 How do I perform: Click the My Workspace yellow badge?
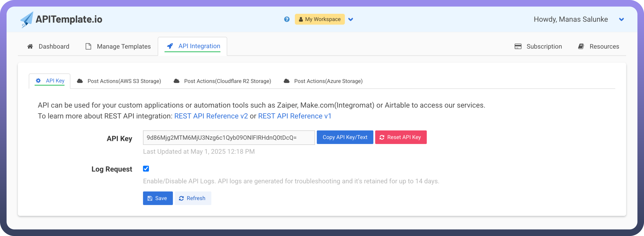[x=320, y=19]
